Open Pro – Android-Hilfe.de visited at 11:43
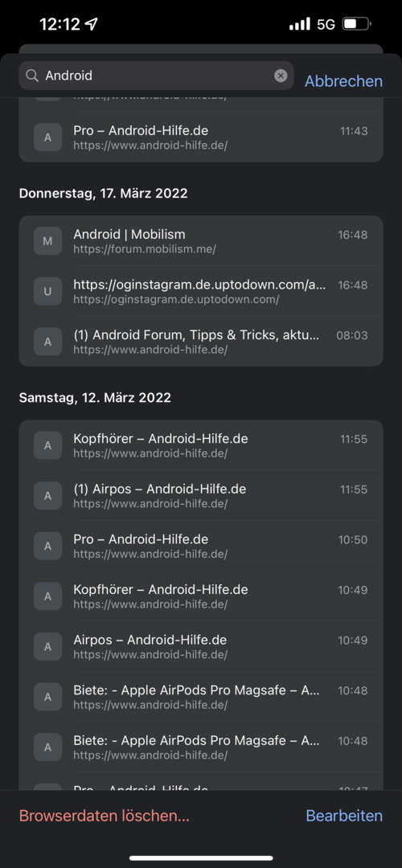The image size is (402, 868). [201, 137]
